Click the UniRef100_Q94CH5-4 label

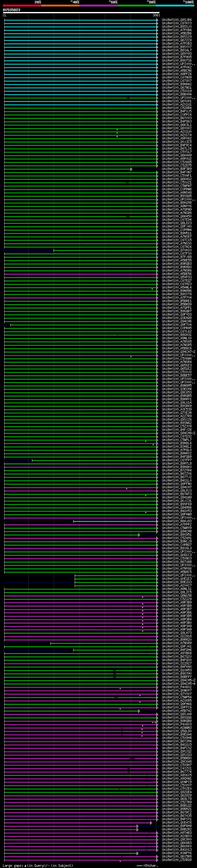178,684
